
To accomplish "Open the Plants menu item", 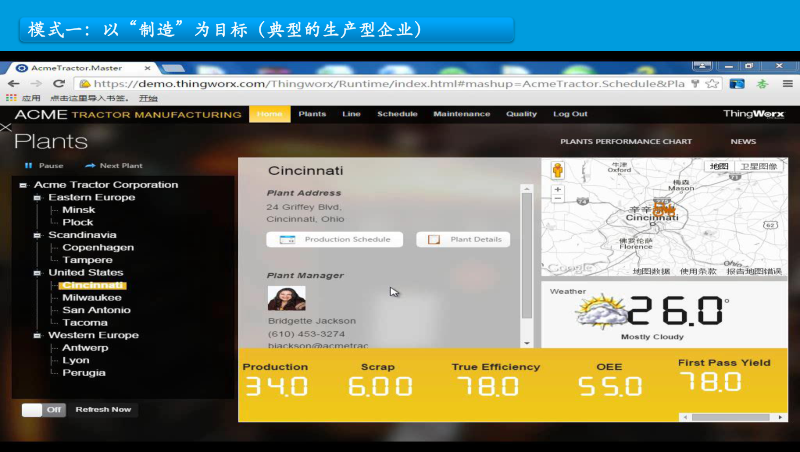I will pyautogui.click(x=312, y=114).
